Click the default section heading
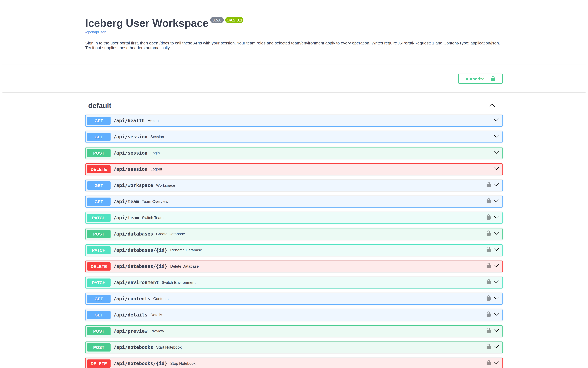This screenshot has width=588, height=368. coord(100,106)
